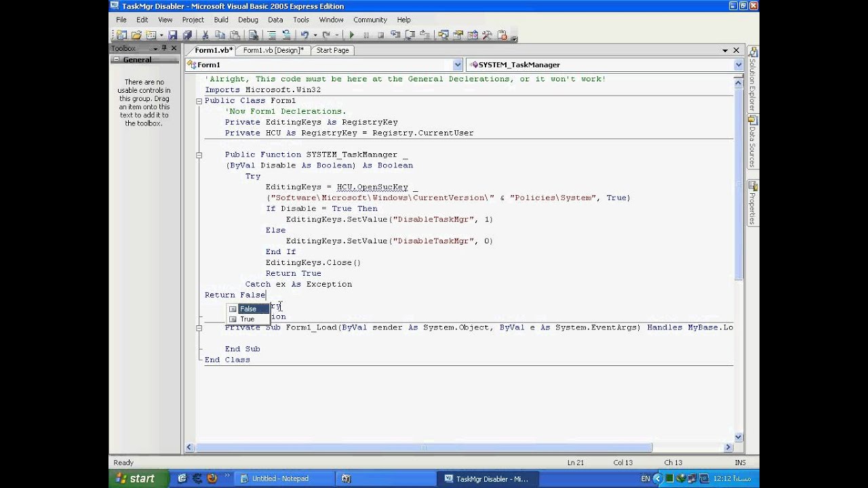Click the Step Out debug icon
Screen dimensions: 868x488
pos(425,35)
